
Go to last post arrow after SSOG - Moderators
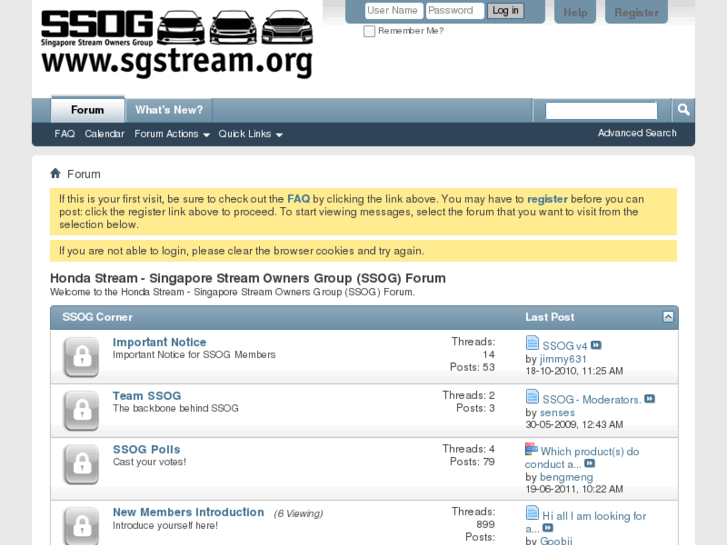point(650,399)
